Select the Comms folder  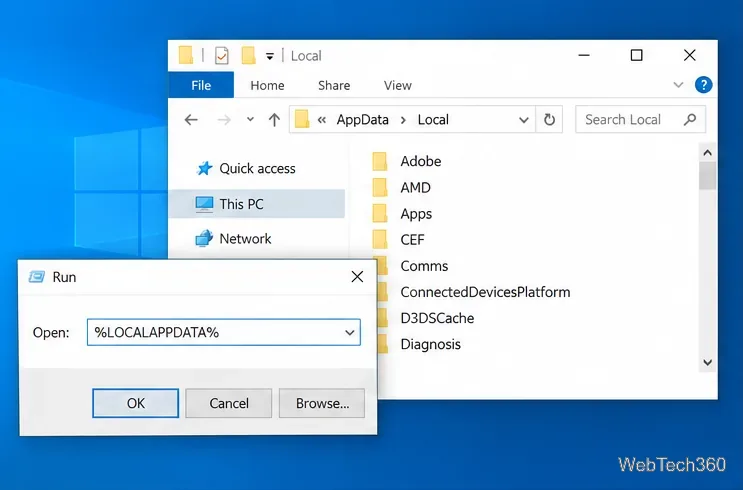tap(424, 266)
